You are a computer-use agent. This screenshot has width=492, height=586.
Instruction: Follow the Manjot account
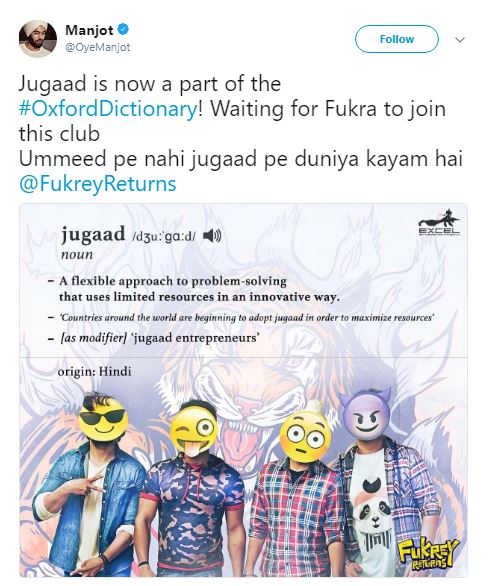pos(396,39)
